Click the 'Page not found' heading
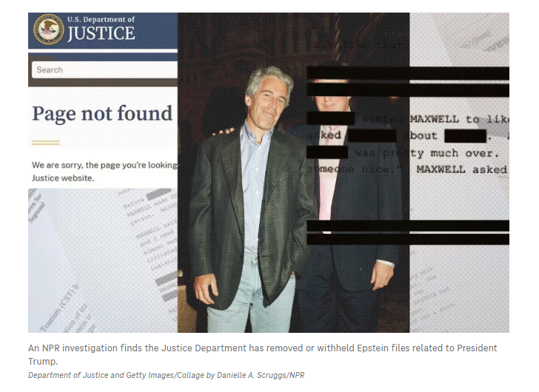The image size is (539, 392). click(102, 114)
